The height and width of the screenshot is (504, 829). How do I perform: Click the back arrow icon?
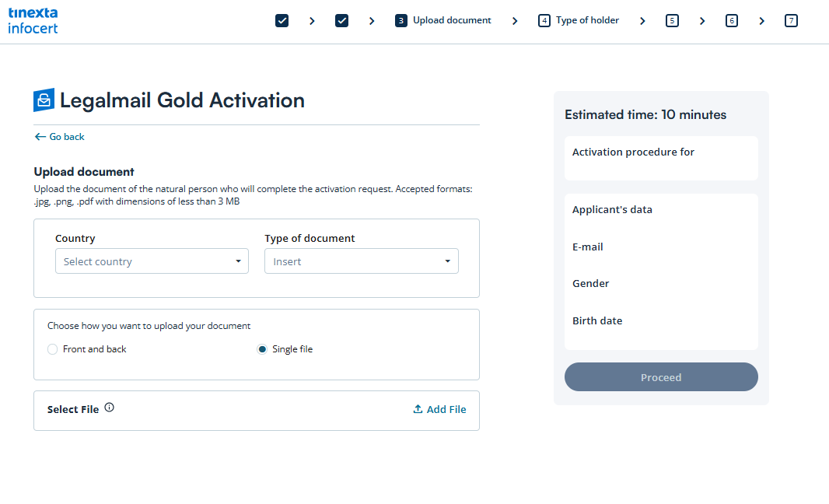pyautogui.click(x=40, y=137)
